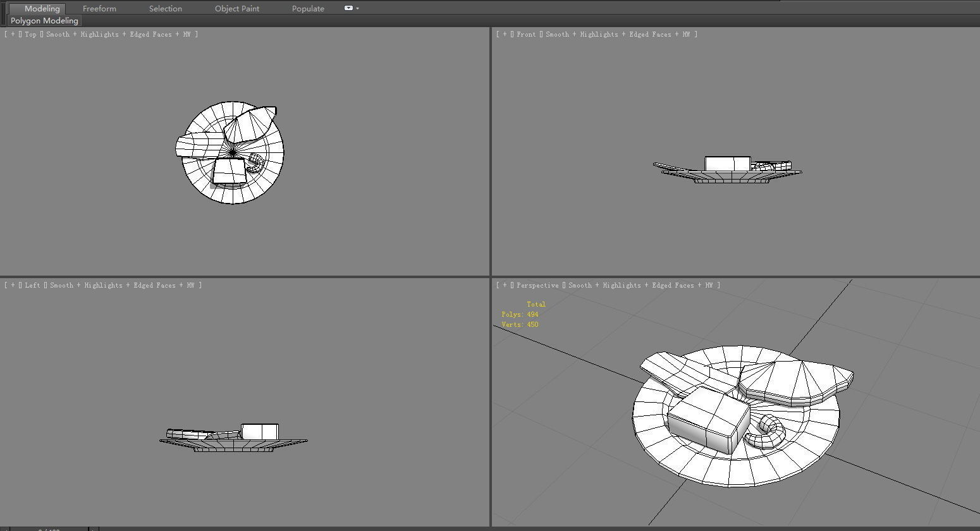980x531 pixels.
Task: Open the Top viewport [+] general menu
Action: coord(13,35)
